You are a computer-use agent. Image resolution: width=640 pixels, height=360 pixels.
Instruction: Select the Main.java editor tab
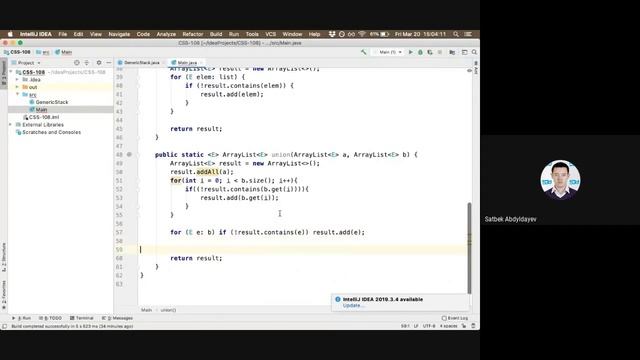pyautogui.click(x=187, y=63)
